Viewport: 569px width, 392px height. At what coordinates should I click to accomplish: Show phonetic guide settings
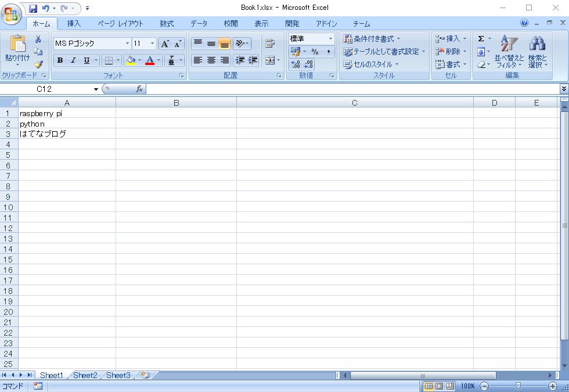coord(171,60)
